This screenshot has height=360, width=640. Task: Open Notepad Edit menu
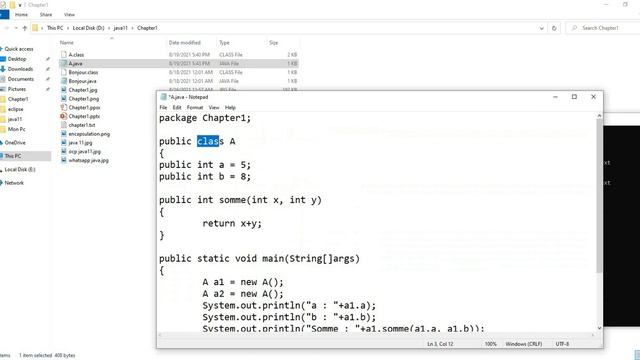click(x=177, y=107)
